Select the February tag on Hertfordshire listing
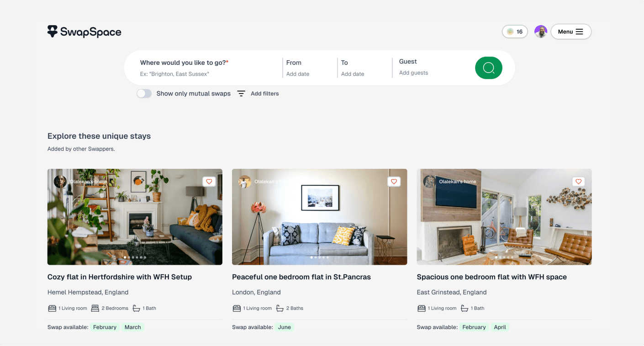This screenshot has width=644, height=346. pyautogui.click(x=105, y=327)
